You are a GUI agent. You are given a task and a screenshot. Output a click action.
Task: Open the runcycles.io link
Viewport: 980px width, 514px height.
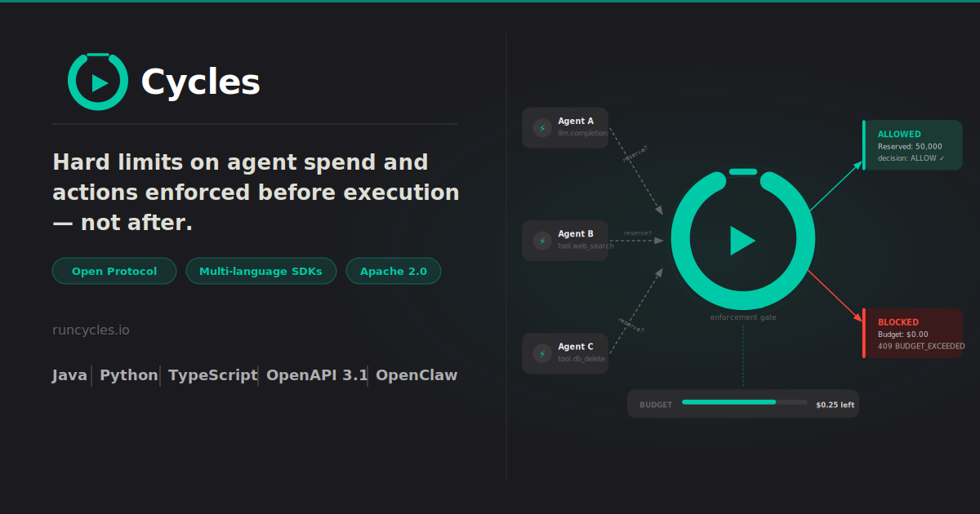pos(91,330)
